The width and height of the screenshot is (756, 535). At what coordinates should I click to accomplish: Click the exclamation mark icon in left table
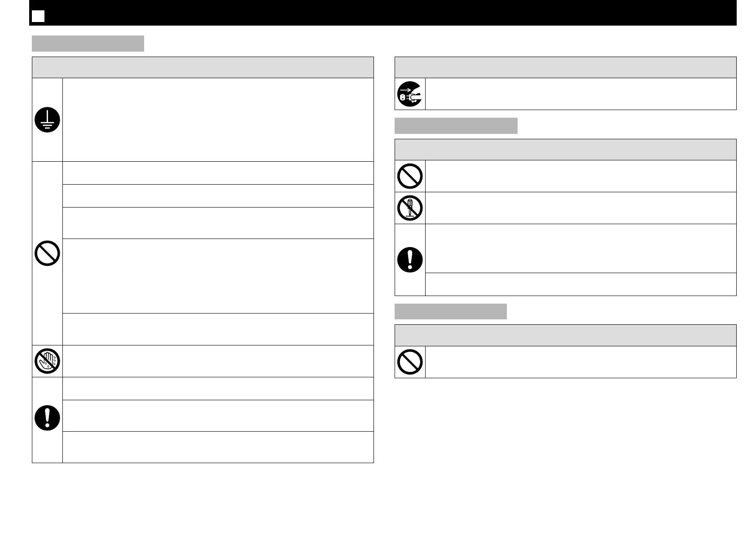click(47, 418)
